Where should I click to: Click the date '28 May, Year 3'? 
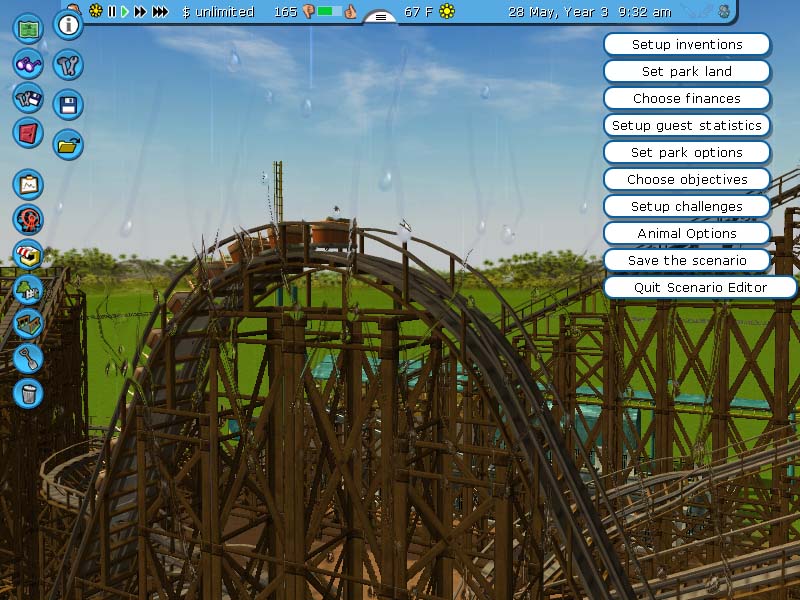[x=558, y=12]
